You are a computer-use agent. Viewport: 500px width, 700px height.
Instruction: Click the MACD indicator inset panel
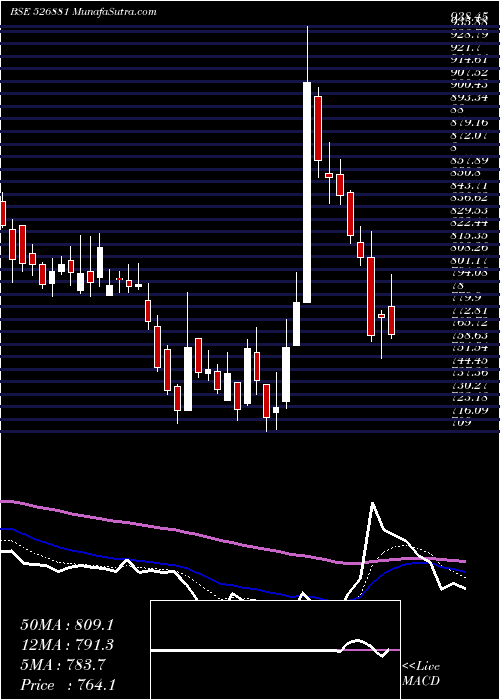point(275,650)
